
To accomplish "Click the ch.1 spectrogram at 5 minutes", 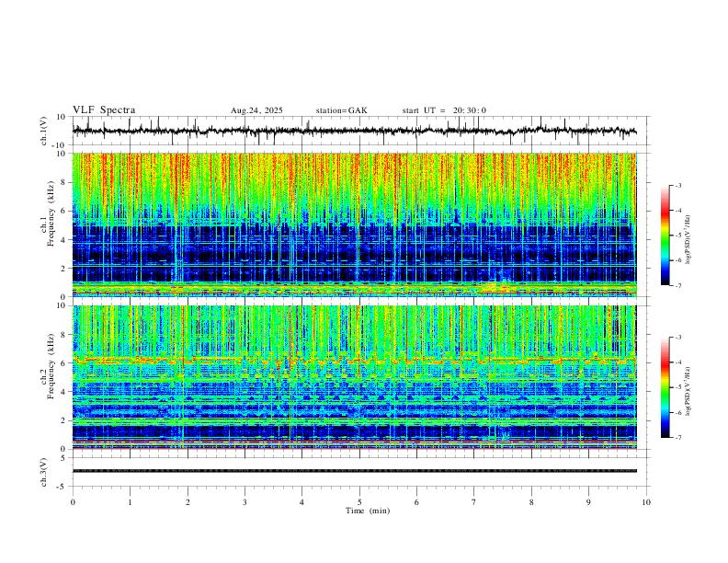I will coord(359,224).
